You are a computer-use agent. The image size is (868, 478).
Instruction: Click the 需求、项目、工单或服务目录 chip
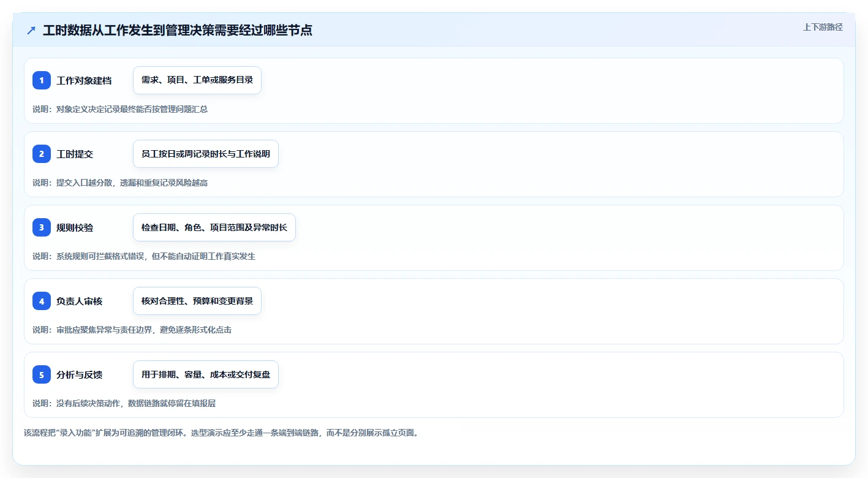197,80
